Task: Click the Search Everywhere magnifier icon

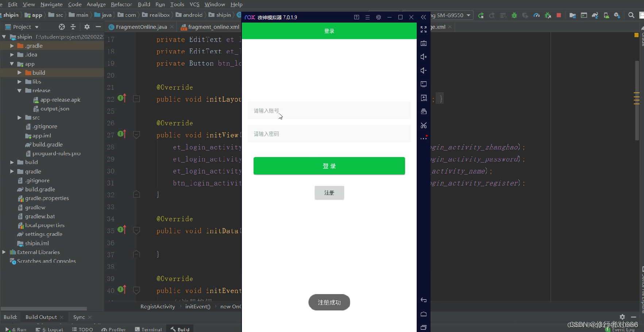Action: (x=631, y=15)
